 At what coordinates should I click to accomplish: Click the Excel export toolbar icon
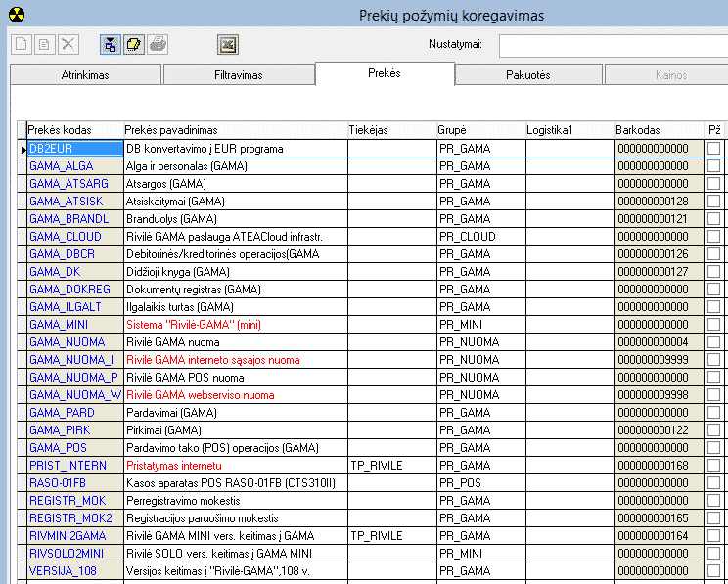[228, 44]
